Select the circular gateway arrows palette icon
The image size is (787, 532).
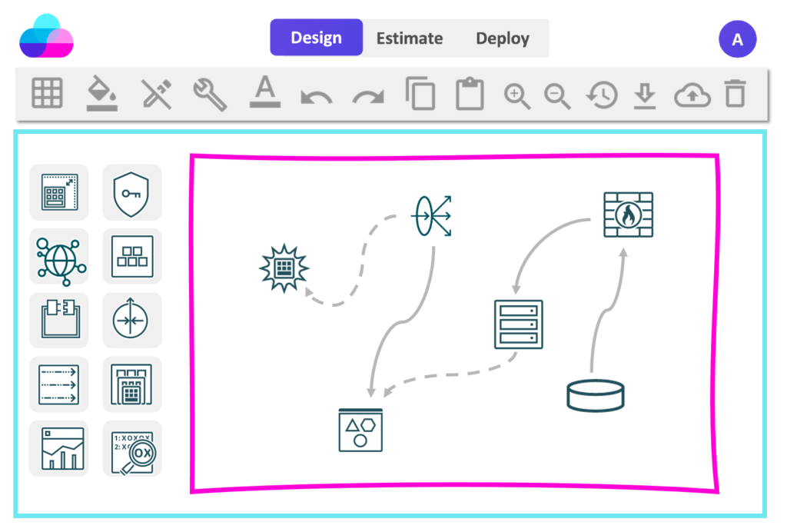click(132, 321)
